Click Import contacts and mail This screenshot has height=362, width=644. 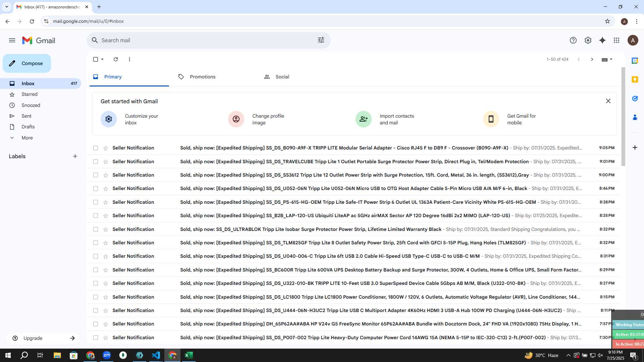point(385,119)
